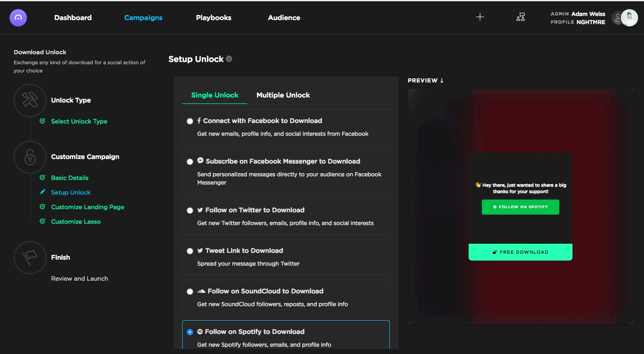644x354 pixels.
Task: Open the organization hierarchy icon
Action: pos(521,17)
